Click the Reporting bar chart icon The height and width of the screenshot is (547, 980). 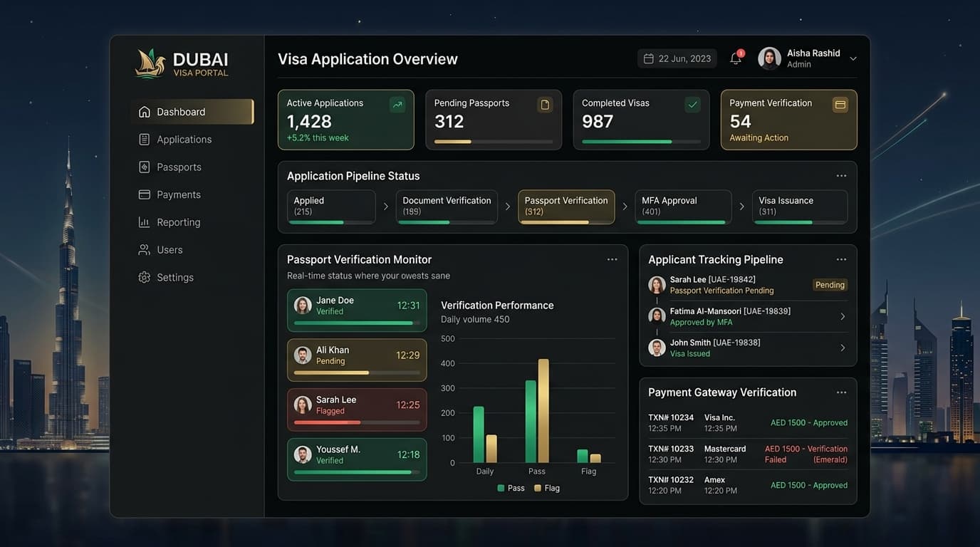tap(145, 222)
